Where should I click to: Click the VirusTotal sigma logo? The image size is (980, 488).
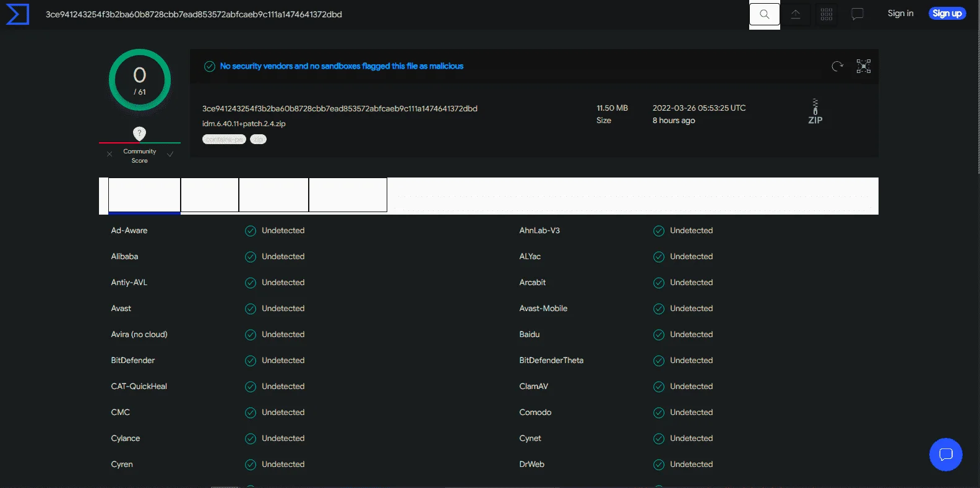pyautogui.click(x=17, y=14)
